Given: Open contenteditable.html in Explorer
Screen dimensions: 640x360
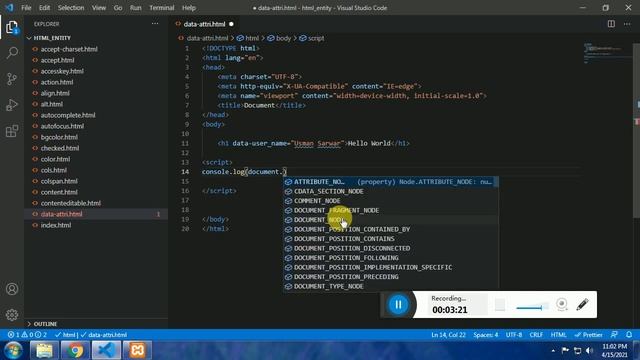Looking at the screenshot, I should 71,203.
